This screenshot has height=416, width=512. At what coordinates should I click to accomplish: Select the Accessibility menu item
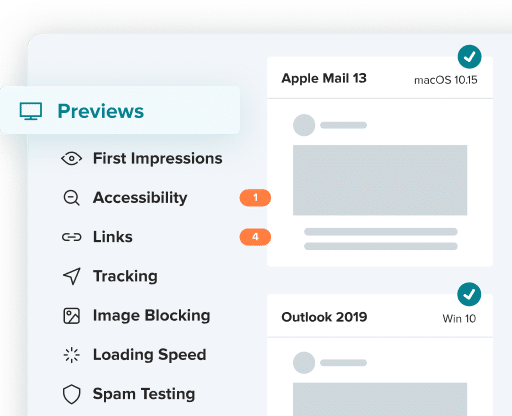coord(140,198)
